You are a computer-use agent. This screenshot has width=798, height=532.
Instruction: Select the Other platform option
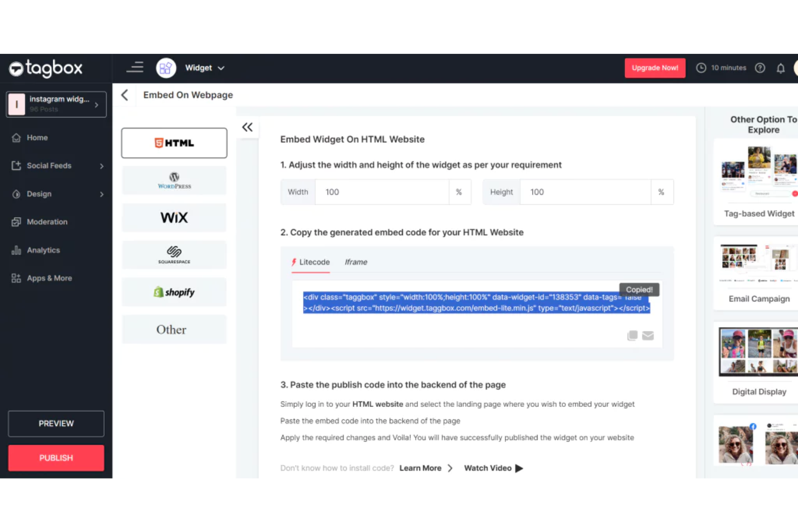point(174,329)
